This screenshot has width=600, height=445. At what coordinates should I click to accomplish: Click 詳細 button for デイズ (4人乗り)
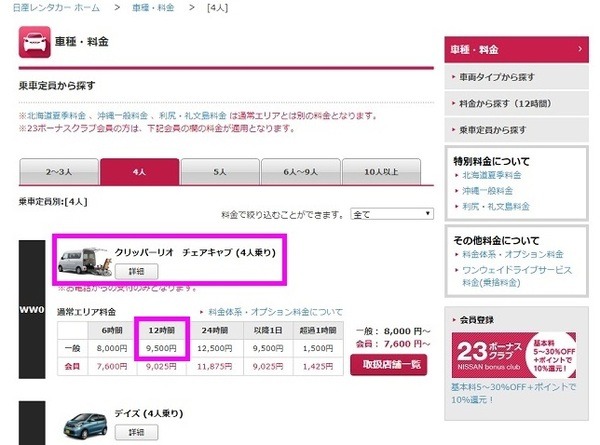pos(136,432)
